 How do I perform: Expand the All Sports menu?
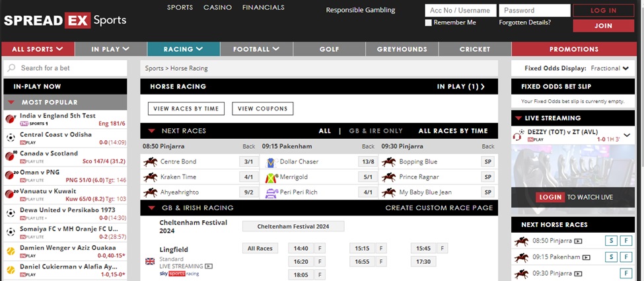coord(37,49)
